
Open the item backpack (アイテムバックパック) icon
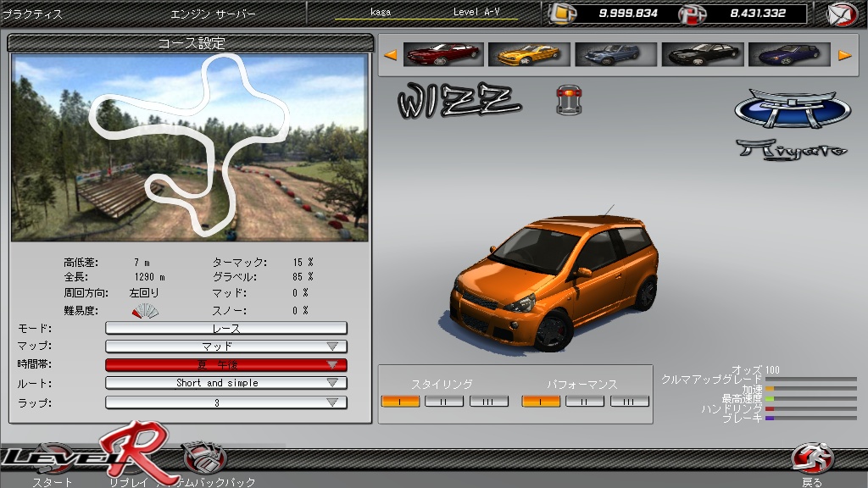point(204,458)
